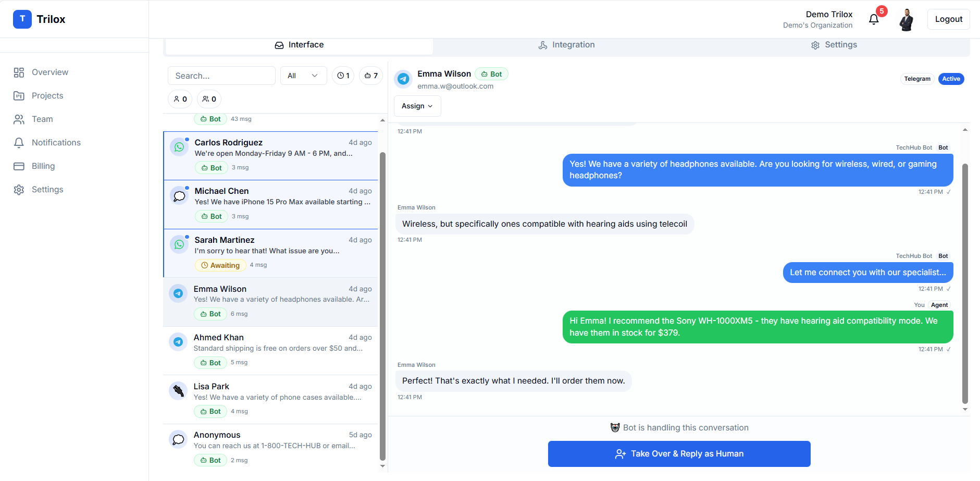This screenshot has height=481, width=980.
Task: Click the bot face icon in status line
Action: coord(615,428)
